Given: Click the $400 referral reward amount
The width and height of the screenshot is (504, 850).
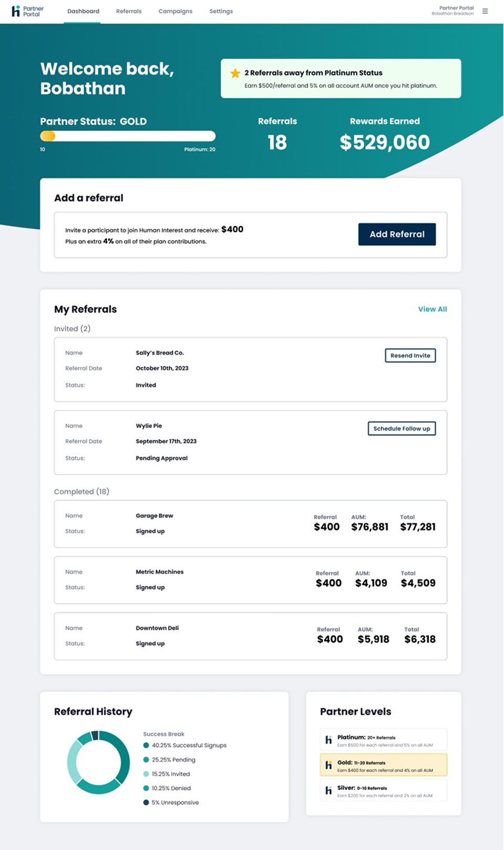Looking at the screenshot, I should [232, 229].
